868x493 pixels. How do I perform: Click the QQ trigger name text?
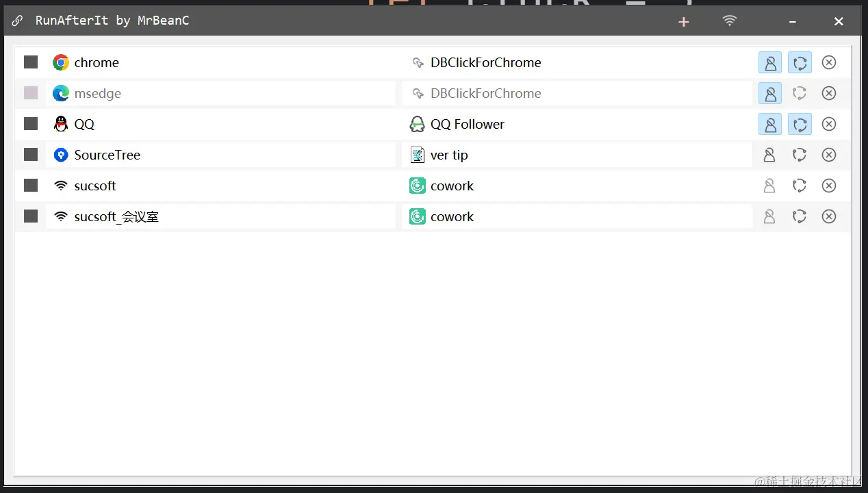coord(84,124)
